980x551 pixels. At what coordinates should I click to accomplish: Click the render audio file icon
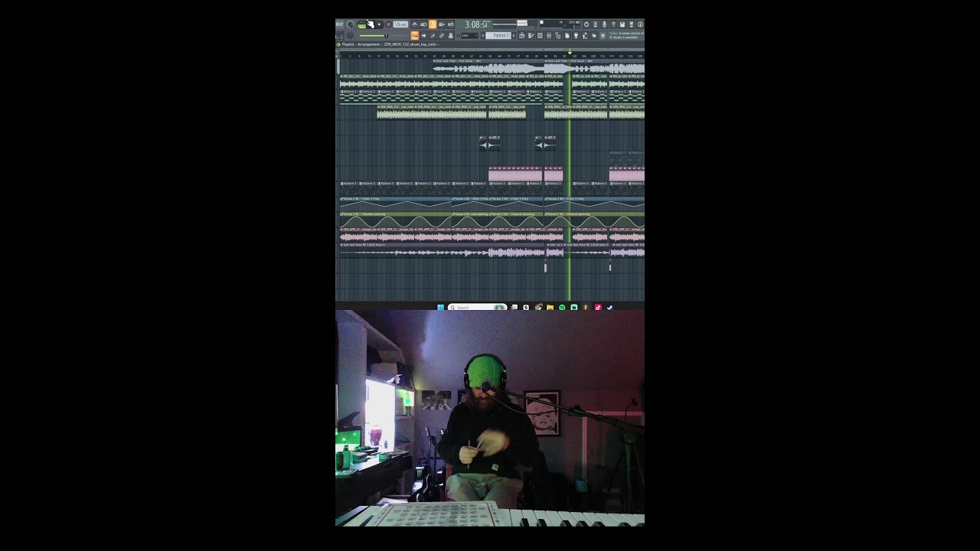[632, 24]
